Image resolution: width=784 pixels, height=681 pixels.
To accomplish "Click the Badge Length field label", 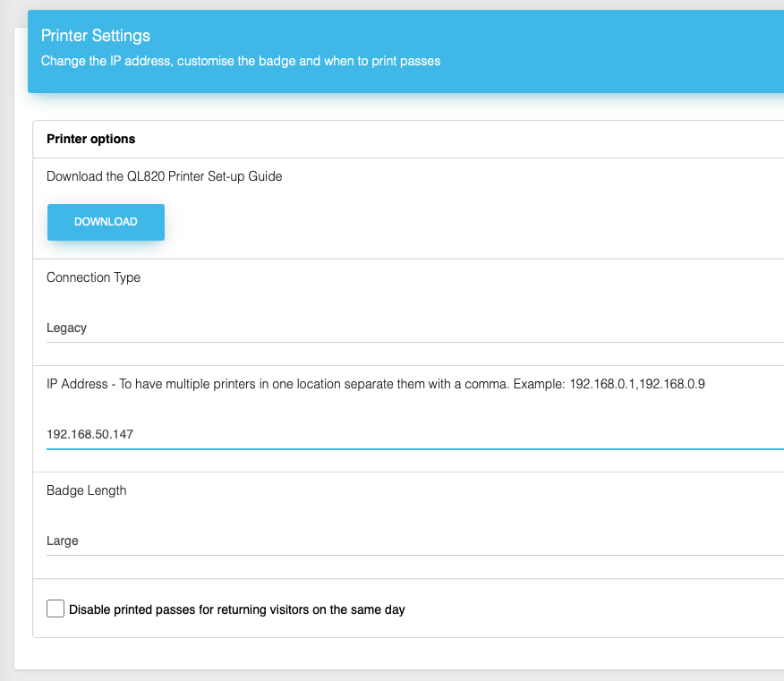I will point(87,490).
